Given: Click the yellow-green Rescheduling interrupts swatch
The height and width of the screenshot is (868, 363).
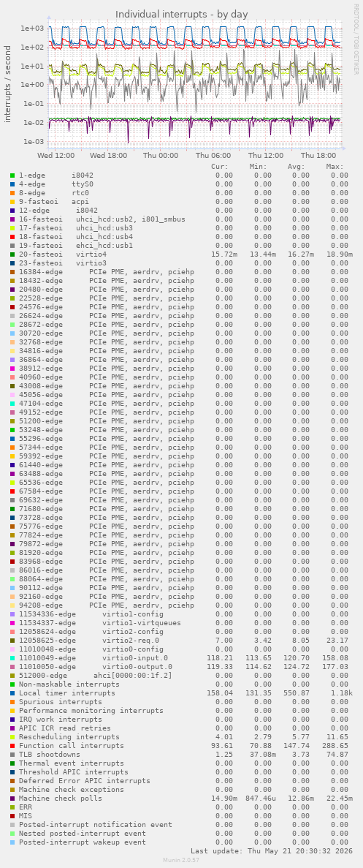Looking at the screenshot, I should pyautogui.click(x=12, y=737).
